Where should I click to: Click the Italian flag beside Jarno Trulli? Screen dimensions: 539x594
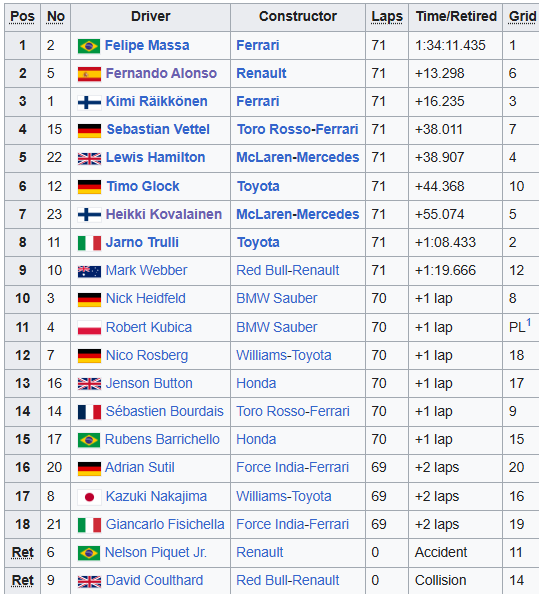(x=89, y=243)
